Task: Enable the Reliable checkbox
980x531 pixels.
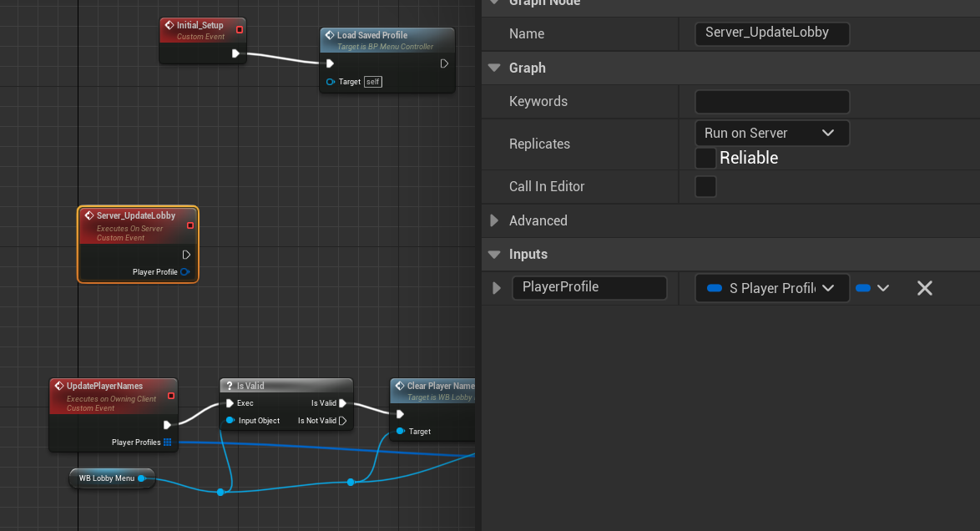Action: click(705, 159)
